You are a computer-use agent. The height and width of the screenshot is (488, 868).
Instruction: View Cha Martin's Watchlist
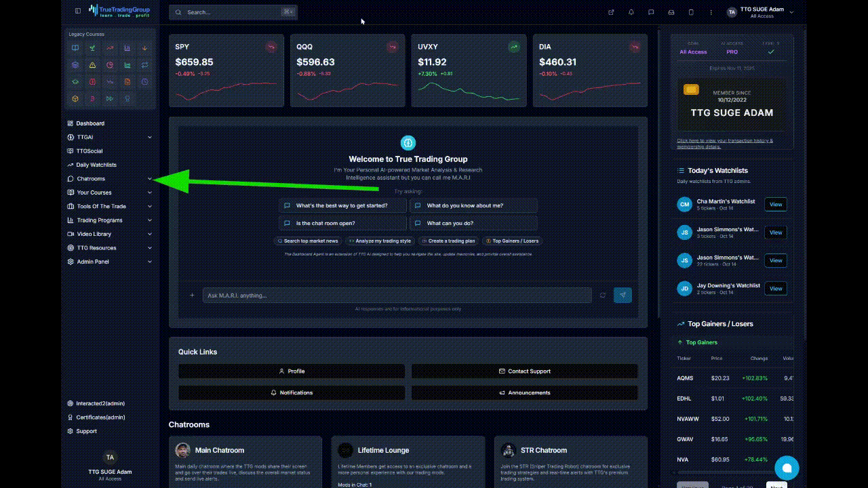pyautogui.click(x=776, y=205)
